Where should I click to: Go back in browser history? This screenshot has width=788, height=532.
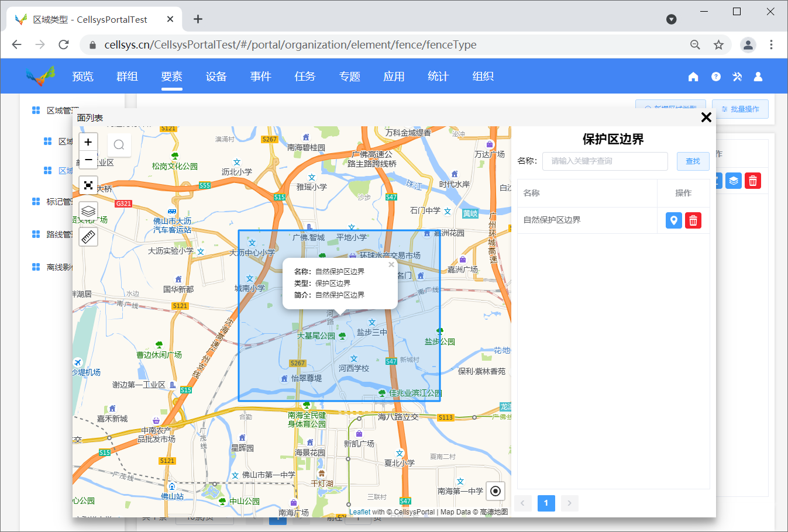click(x=16, y=44)
